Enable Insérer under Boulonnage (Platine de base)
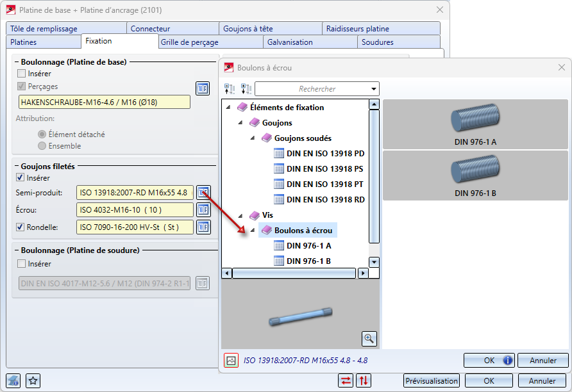Screen dimensions: 572x392 click(x=22, y=73)
